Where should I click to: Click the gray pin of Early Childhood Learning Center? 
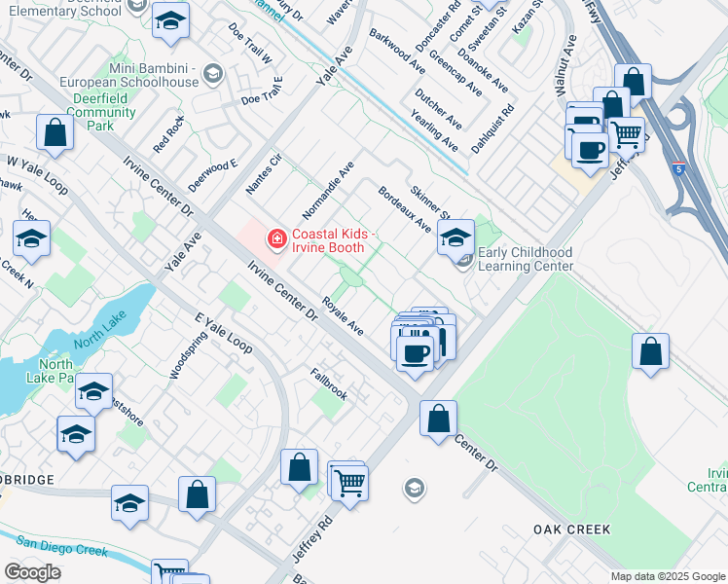point(465,263)
